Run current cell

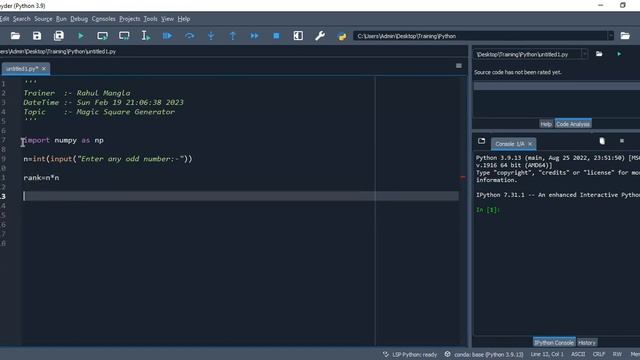click(x=102, y=36)
